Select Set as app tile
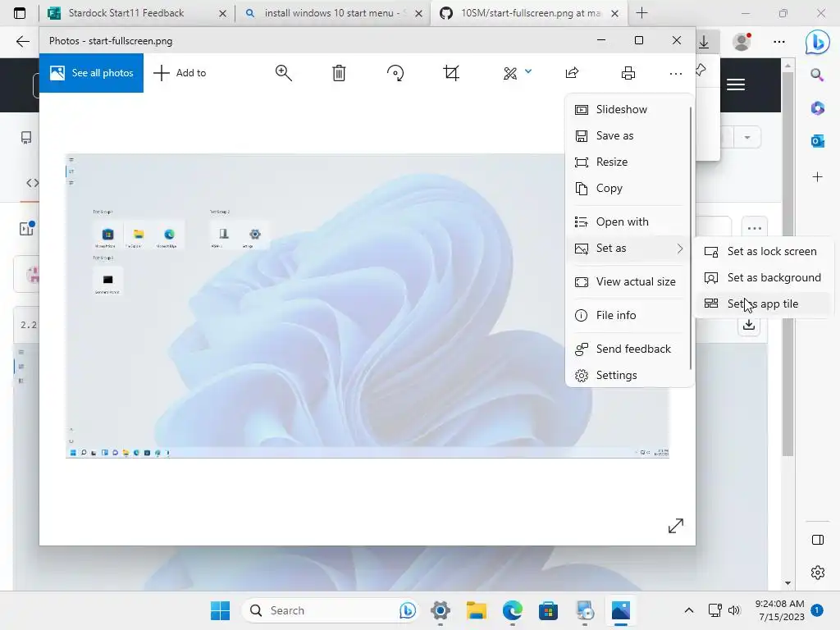840x630 pixels. [764, 304]
